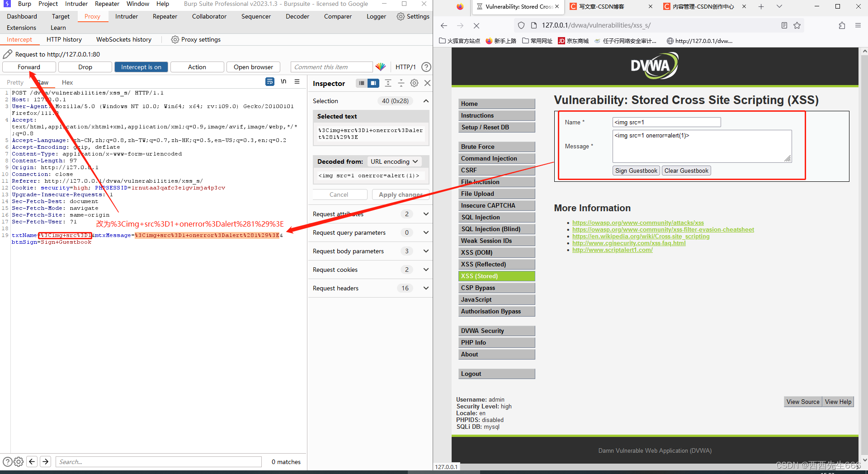This screenshot has height=474, width=868.
Task: Toggle Firefox reader view icon
Action: [x=784, y=26]
